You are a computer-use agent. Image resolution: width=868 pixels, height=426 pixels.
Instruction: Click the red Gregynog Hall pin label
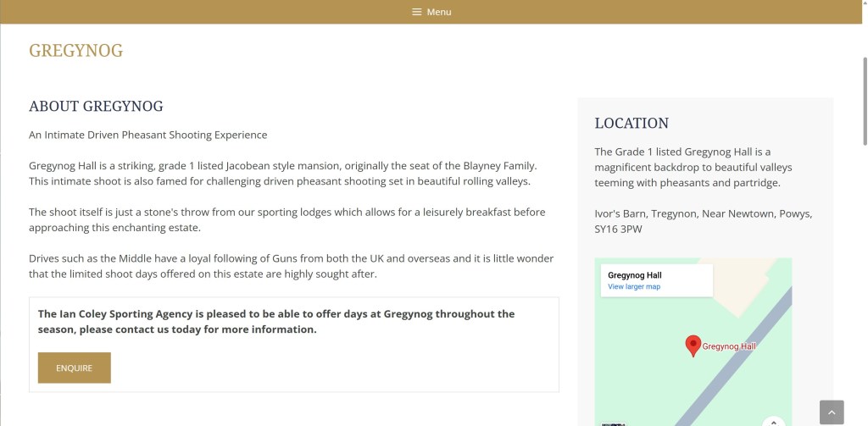coord(729,346)
